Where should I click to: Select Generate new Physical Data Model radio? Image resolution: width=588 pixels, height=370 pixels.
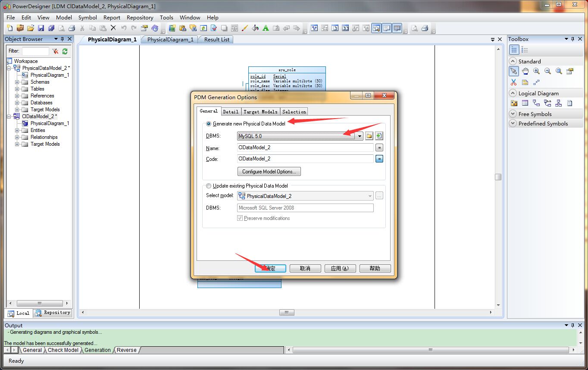[x=209, y=124]
